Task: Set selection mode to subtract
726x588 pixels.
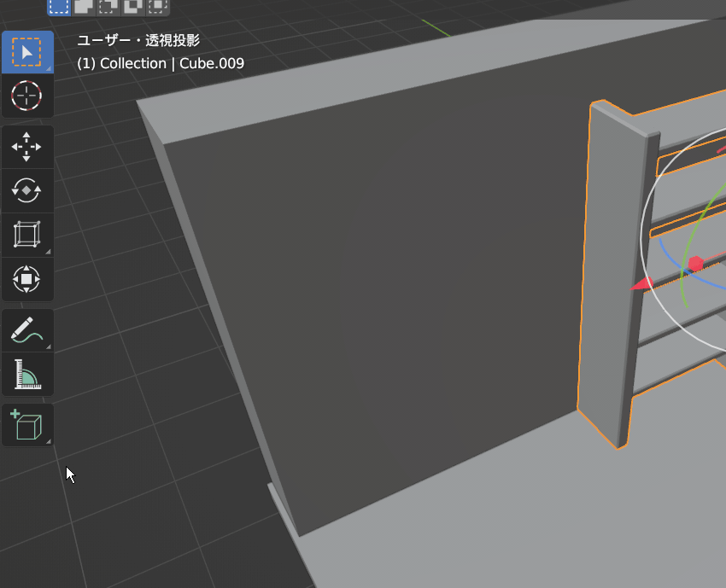Action: tap(108, 7)
